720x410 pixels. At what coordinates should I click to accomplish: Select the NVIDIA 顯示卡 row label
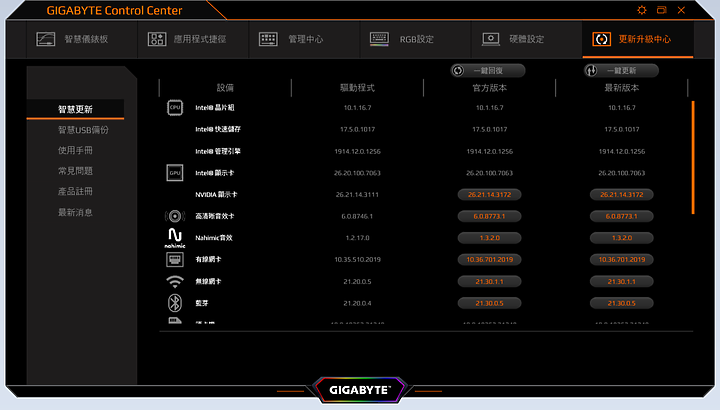tap(216, 195)
